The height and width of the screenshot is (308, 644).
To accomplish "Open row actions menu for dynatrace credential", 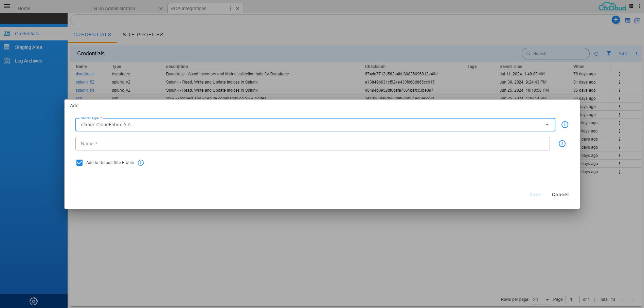I will click(619, 74).
